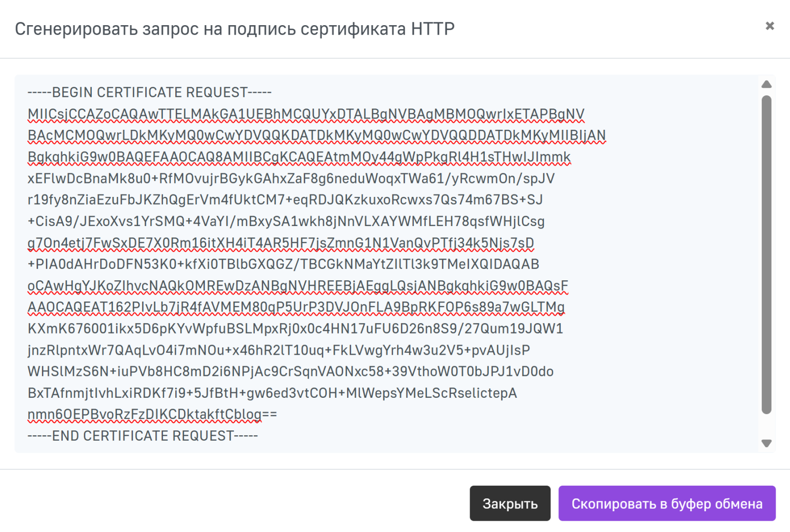Click the line starting with BgkqhkiG9w0BAQEFAAOCAQ8
Image resolution: width=790 pixels, height=532 pixels.
(299, 157)
